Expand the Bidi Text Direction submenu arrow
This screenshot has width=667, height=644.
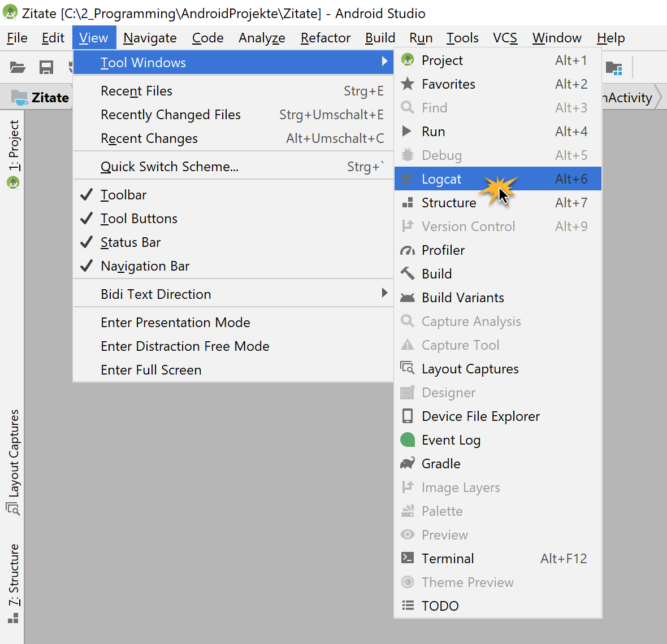coord(384,293)
